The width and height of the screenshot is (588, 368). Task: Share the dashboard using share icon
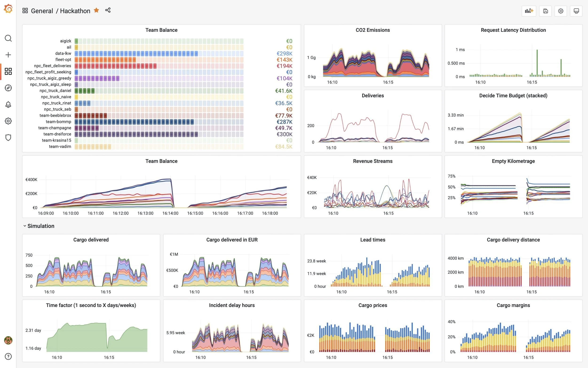click(x=108, y=10)
